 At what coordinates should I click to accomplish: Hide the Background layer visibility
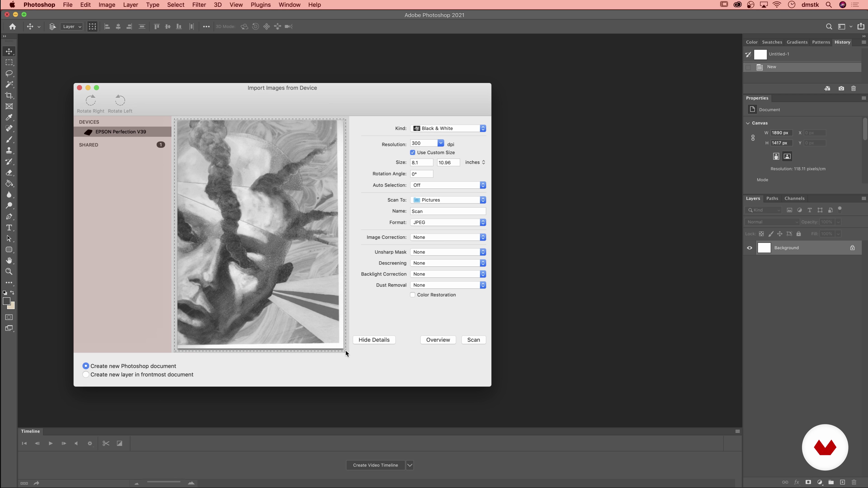pyautogui.click(x=749, y=248)
